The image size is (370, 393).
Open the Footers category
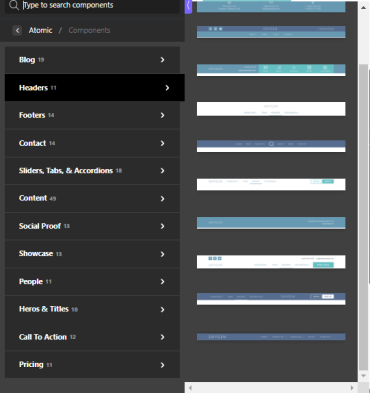pyautogui.click(x=92, y=115)
